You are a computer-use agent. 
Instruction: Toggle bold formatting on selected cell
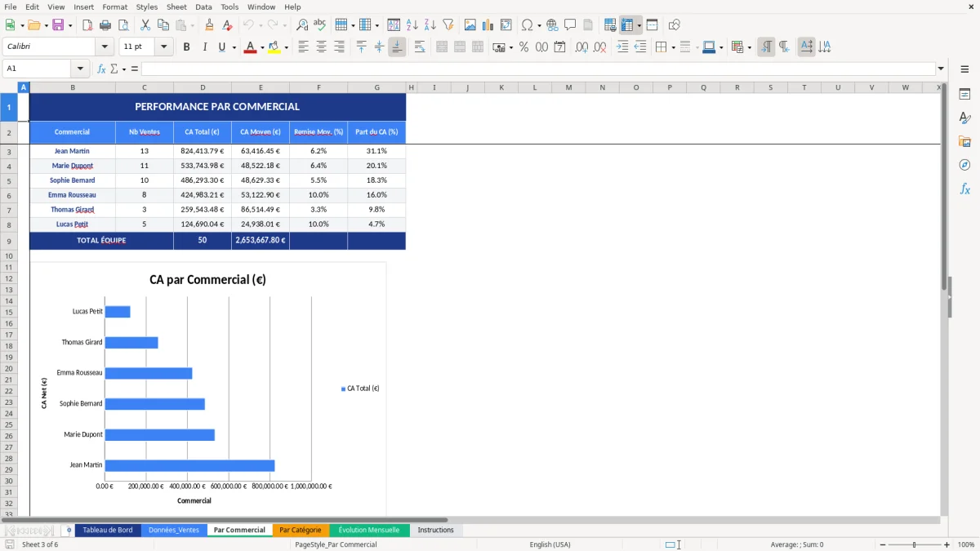[186, 47]
